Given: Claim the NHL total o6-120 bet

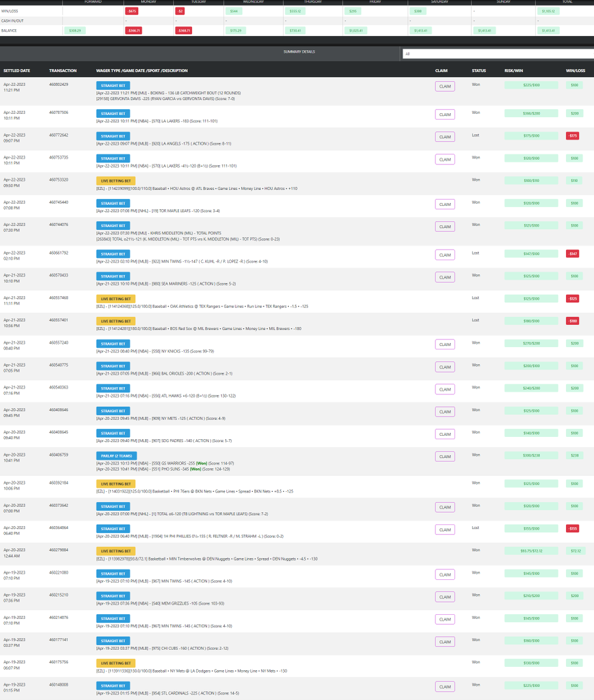Looking at the screenshot, I should (x=445, y=508).
